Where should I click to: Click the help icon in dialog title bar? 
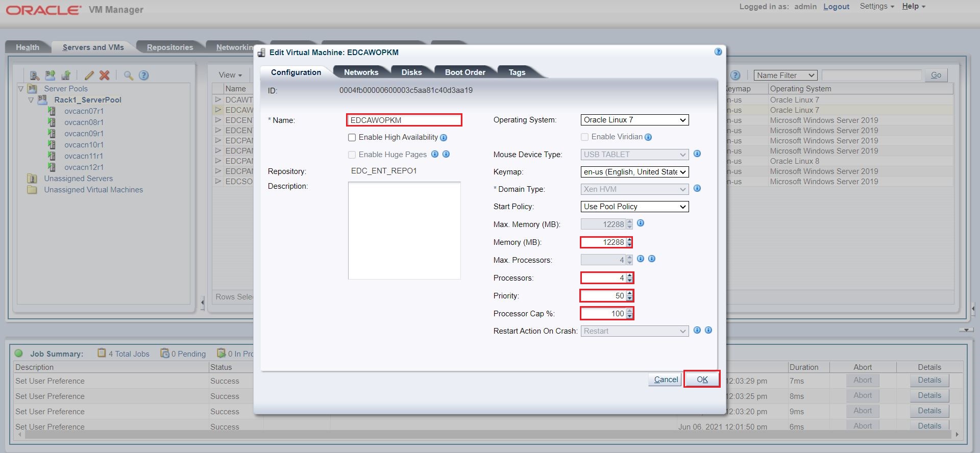tap(718, 52)
